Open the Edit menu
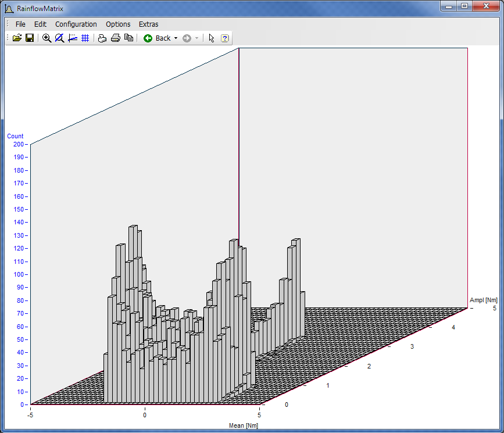This screenshot has width=504, height=433. [40, 24]
